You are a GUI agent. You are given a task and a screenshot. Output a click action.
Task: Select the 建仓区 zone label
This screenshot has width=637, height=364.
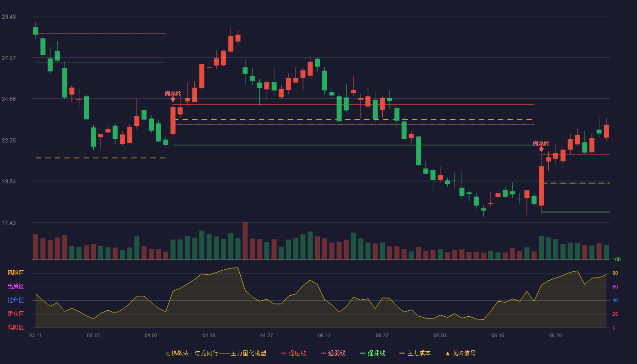click(x=15, y=314)
